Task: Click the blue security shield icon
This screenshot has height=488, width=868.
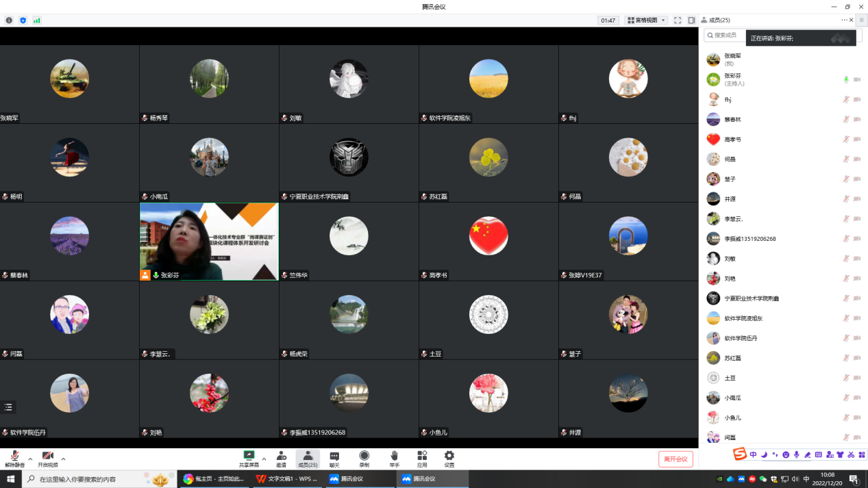Action: 23,21
